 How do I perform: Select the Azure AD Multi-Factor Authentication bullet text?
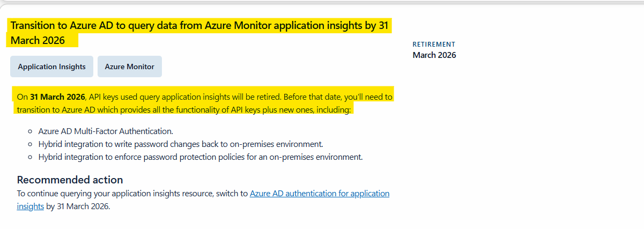[106, 131]
